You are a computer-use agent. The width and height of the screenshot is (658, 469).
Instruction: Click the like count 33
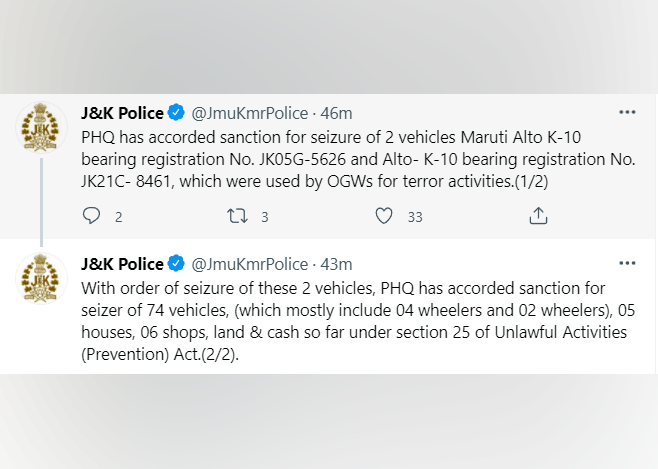pyautogui.click(x=415, y=217)
